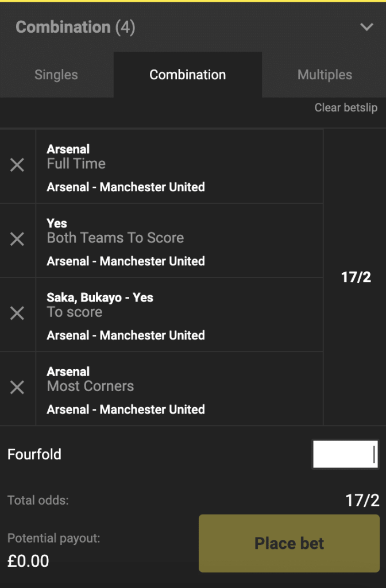This screenshot has height=588, width=386.
Task: Click the £0.00 potential payout amount
Action: click(28, 561)
